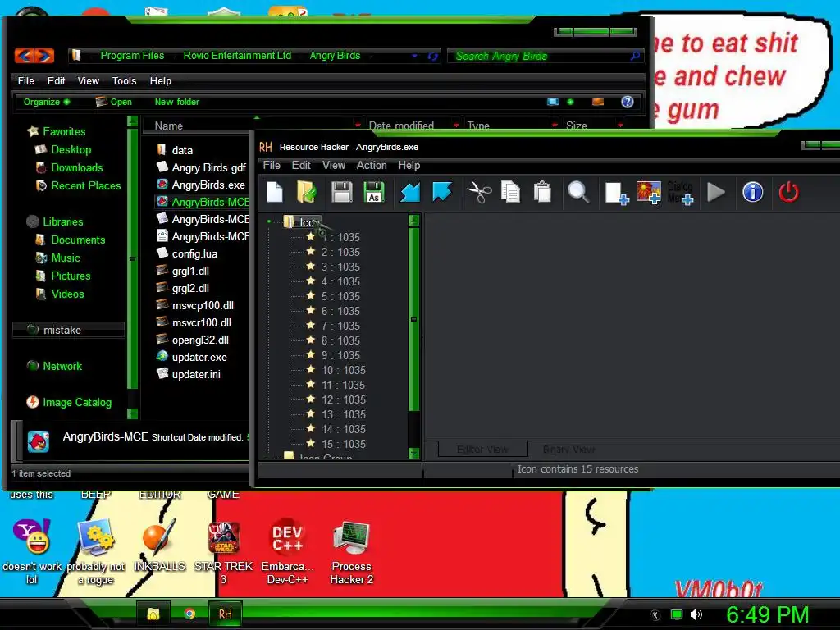Click Explorer preview pane icon
The width and height of the screenshot is (840, 630).
(598, 102)
